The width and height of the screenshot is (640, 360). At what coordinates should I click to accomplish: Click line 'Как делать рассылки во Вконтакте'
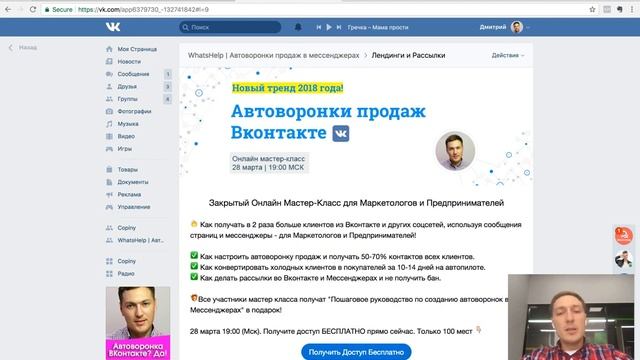point(320,278)
